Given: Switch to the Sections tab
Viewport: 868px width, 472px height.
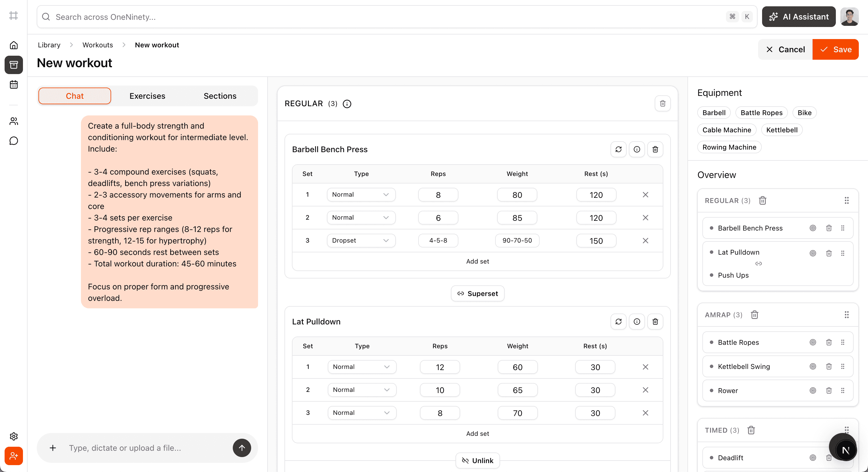Looking at the screenshot, I should pyautogui.click(x=220, y=96).
